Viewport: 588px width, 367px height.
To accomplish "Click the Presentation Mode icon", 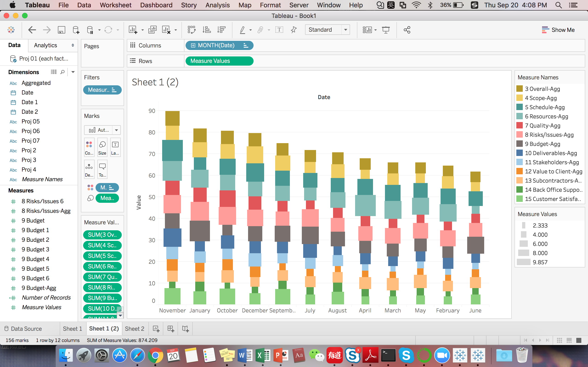I will (x=386, y=30).
